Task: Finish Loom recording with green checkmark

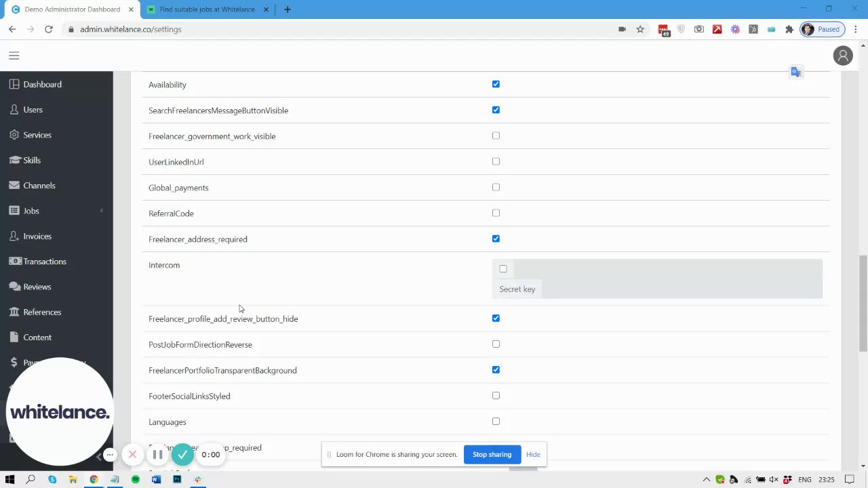Action: (x=182, y=454)
